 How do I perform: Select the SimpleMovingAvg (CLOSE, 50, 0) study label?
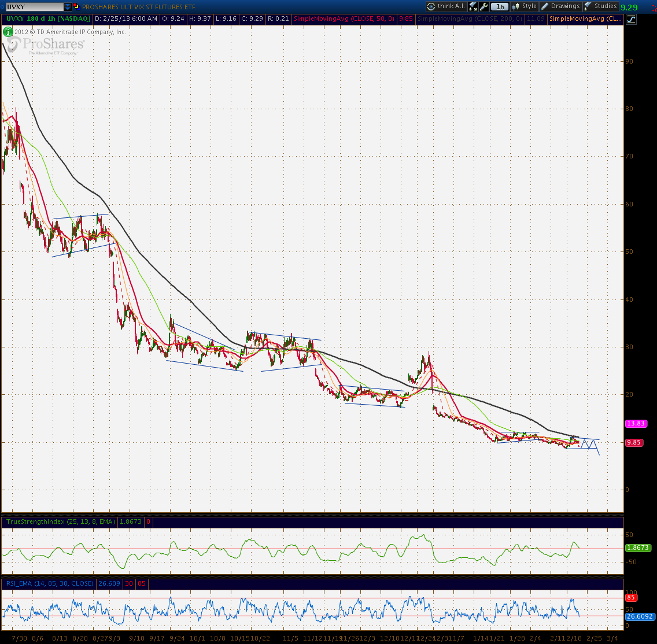[x=344, y=19]
